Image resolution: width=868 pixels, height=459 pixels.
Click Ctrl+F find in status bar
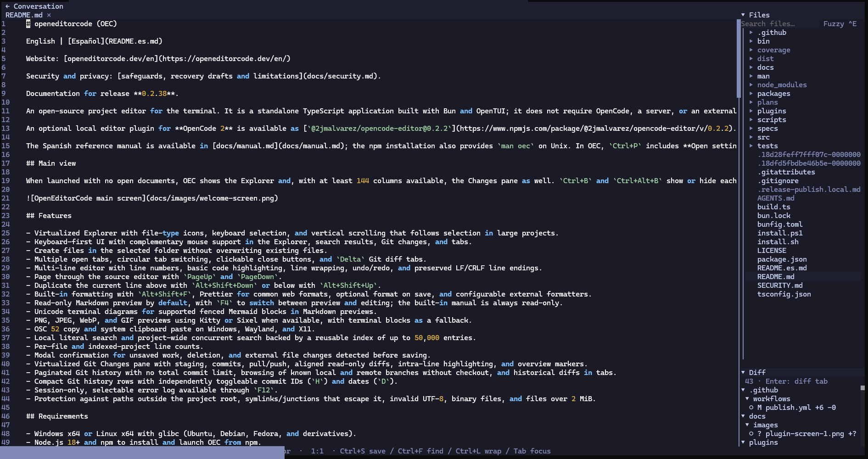click(x=420, y=451)
